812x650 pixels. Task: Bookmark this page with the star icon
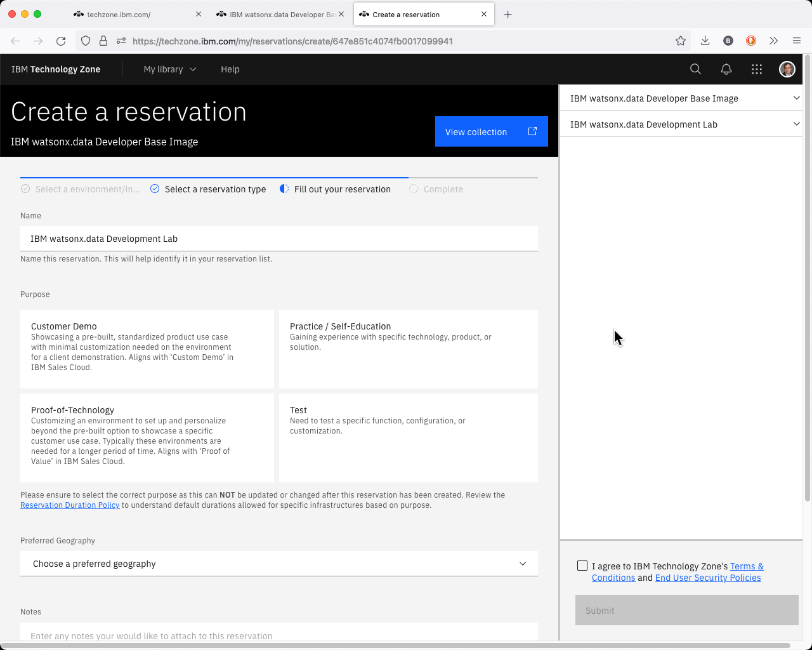pyautogui.click(x=681, y=41)
